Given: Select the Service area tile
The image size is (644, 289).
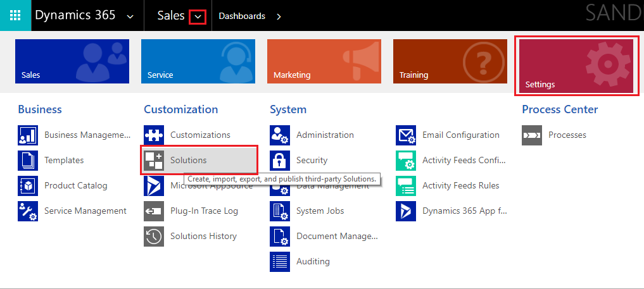Looking at the screenshot, I should coord(198,61).
